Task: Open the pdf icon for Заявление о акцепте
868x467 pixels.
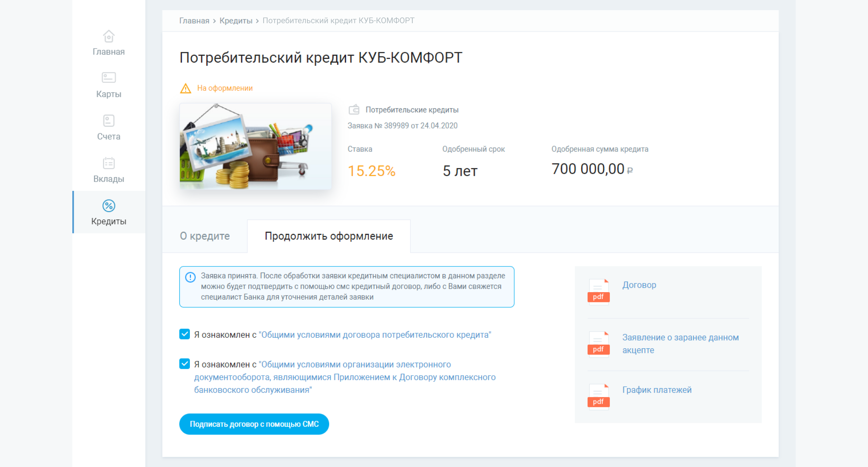Action: tap(599, 344)
